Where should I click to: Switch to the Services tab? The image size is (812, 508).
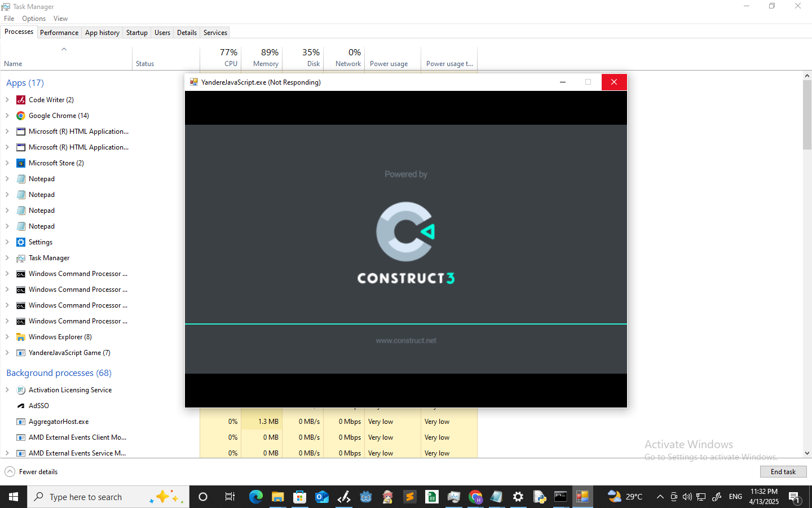click(215, 33)
